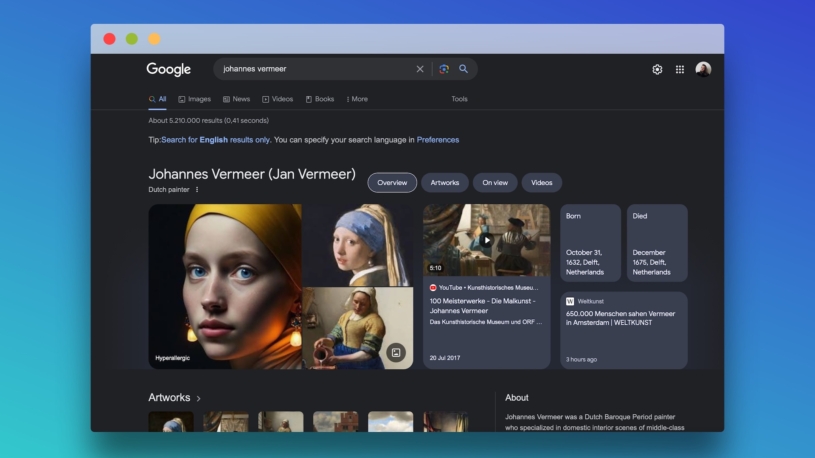The width and height of the screenshot is (815, 458).
Task: Switch to the Images tab
Action: point(194,99)
